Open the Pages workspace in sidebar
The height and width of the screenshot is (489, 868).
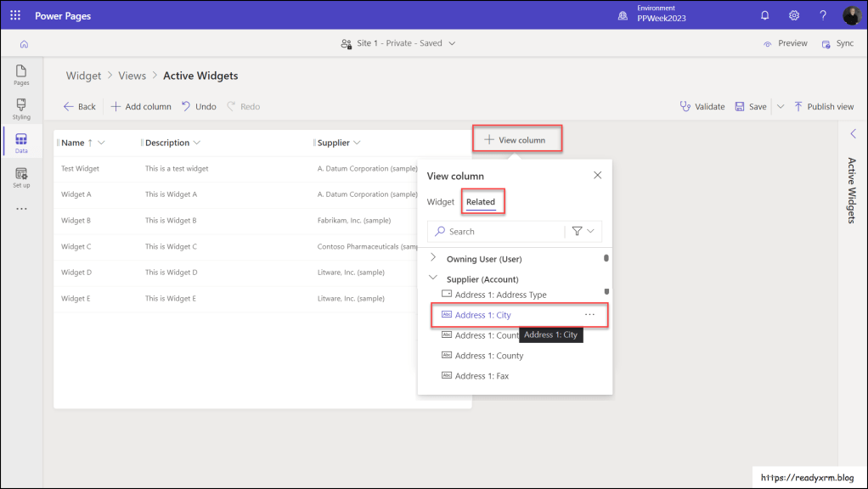(21, 75)
